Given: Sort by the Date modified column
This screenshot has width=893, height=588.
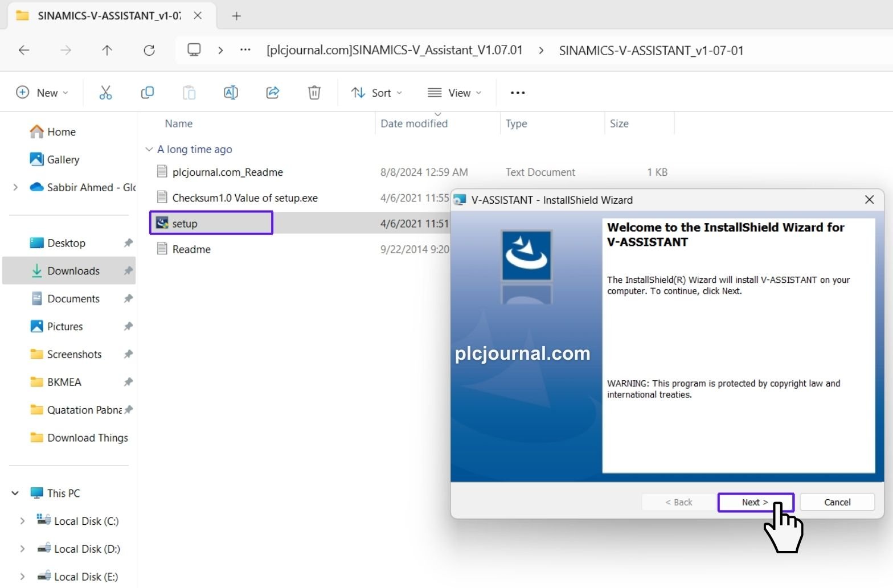Looking at the screenshot, I should pos(414,124).
